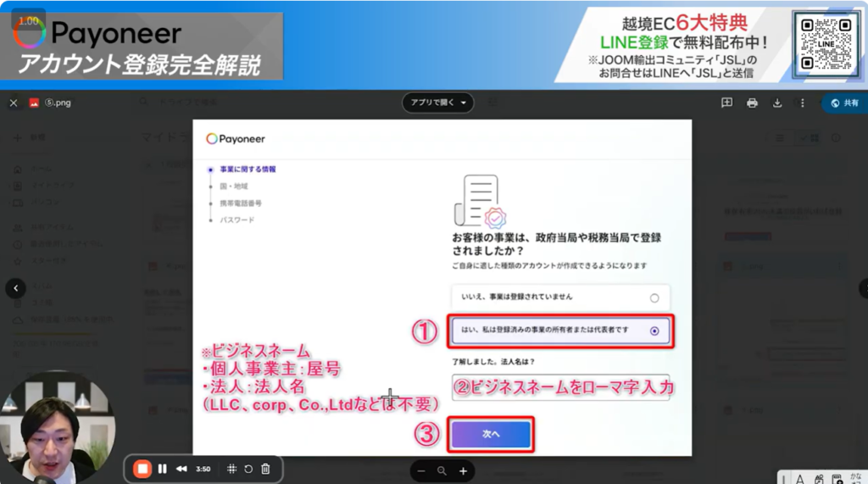Select いいえ、事業は登録されていません radio option
Viewport: 868px width, 484px height.
point(654,298)
